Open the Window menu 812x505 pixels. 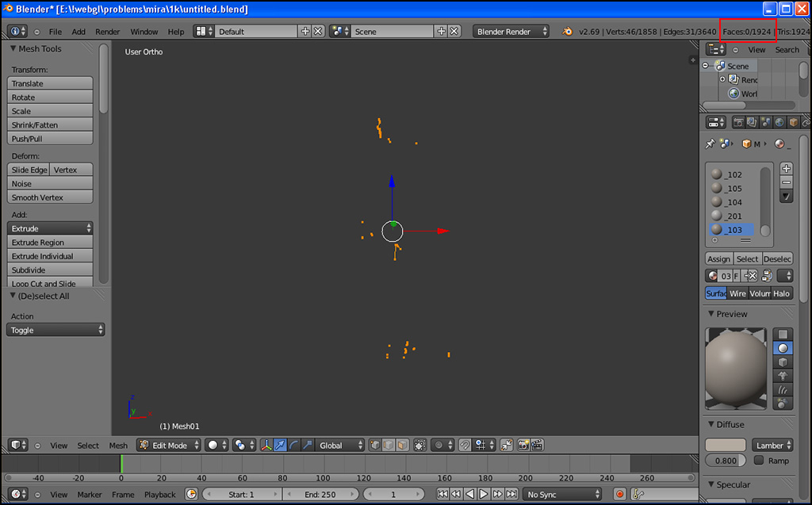(144, 32)
